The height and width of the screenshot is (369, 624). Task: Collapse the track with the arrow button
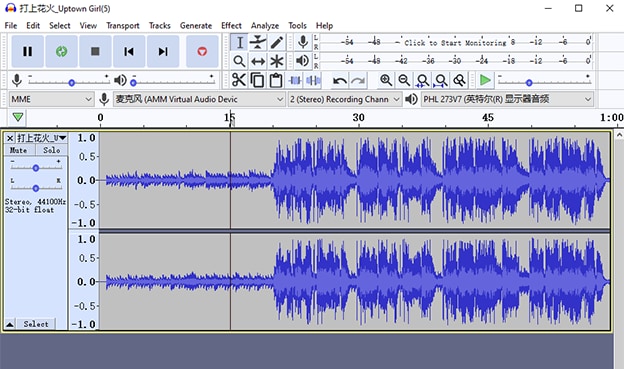pyautogui.click(x=10, y=324)
